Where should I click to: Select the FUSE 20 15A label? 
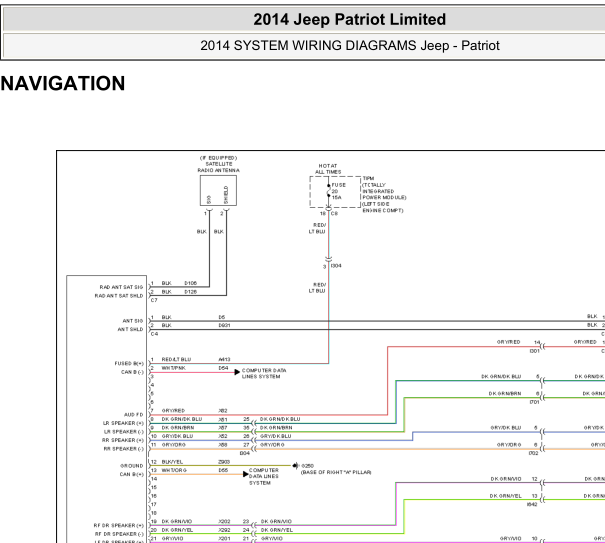pyautogui.click(x=338, y=191)
